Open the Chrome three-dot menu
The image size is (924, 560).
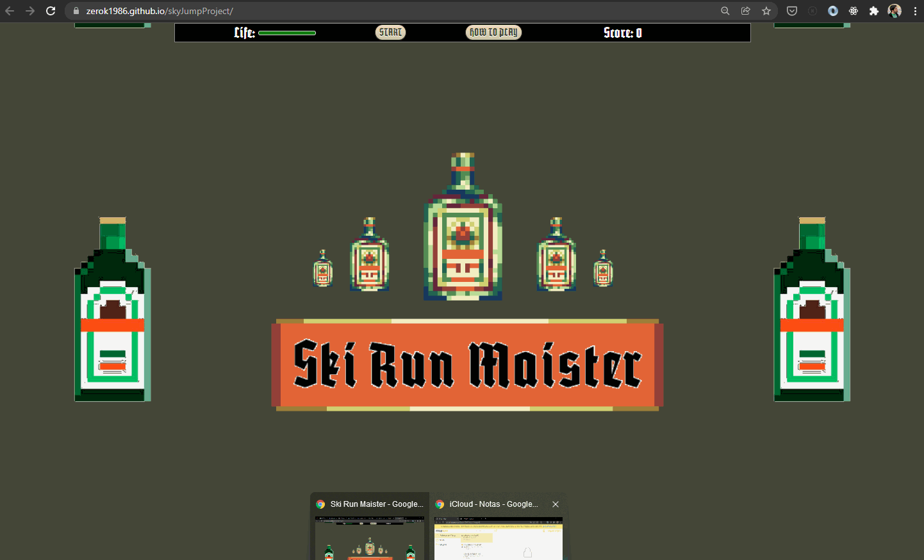[x=915, y=11]
